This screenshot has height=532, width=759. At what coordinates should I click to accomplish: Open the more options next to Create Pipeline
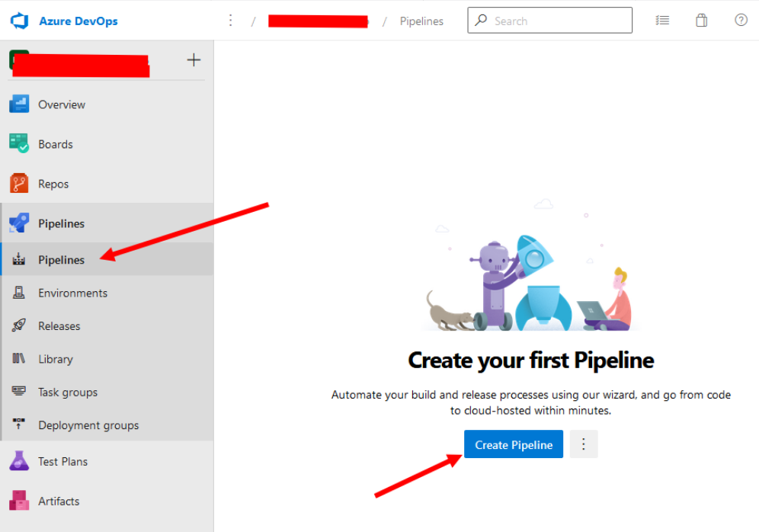[583, 444]
